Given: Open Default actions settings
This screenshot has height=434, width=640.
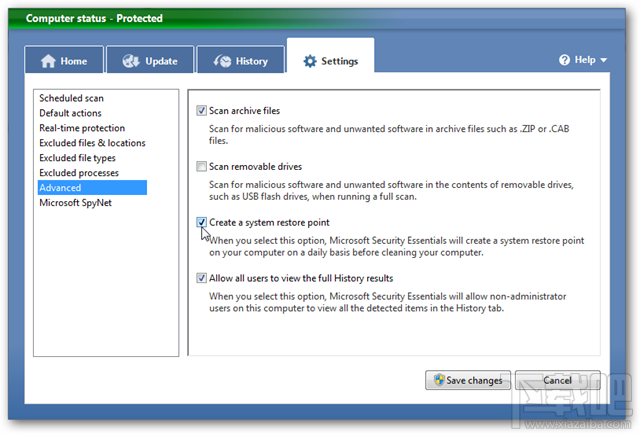Looking at the screenshot, I should click(x=70, y=113).
